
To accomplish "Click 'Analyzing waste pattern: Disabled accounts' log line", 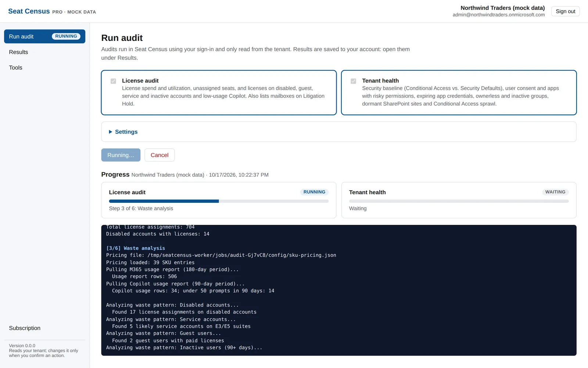I will [x=172, y=305].
